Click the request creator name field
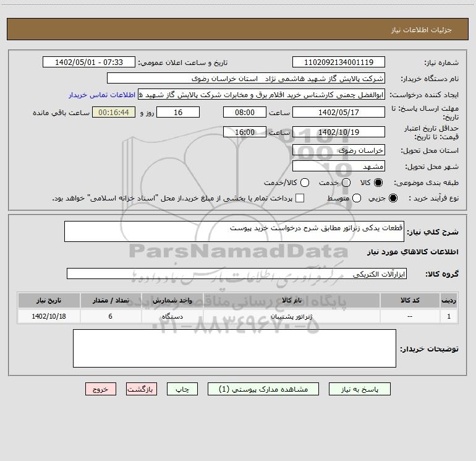This screenshot has width=476, height=461. click(x=261, y=95)
